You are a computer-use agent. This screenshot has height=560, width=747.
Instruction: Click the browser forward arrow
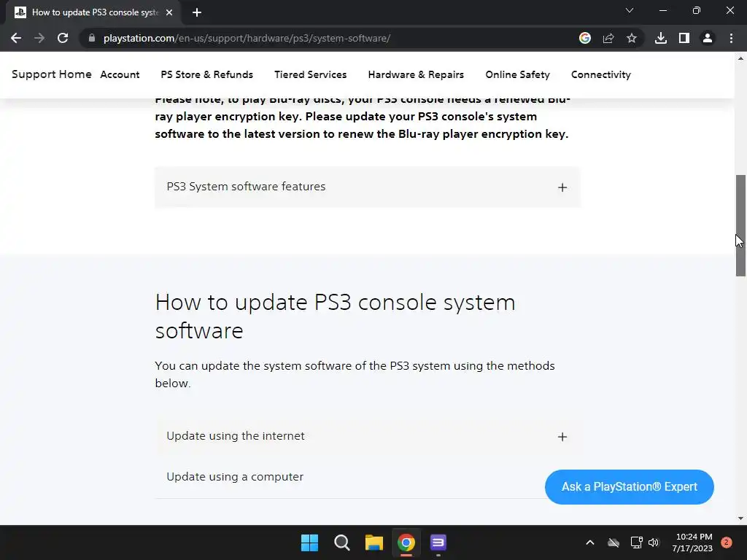[39, 38]
